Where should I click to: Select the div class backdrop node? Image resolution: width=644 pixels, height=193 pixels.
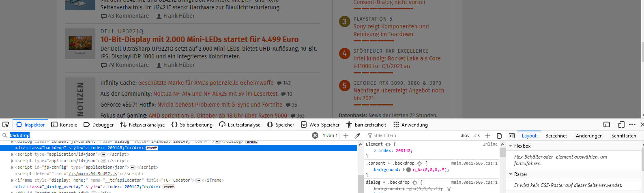pyautogui.click(x=178, y=148)
